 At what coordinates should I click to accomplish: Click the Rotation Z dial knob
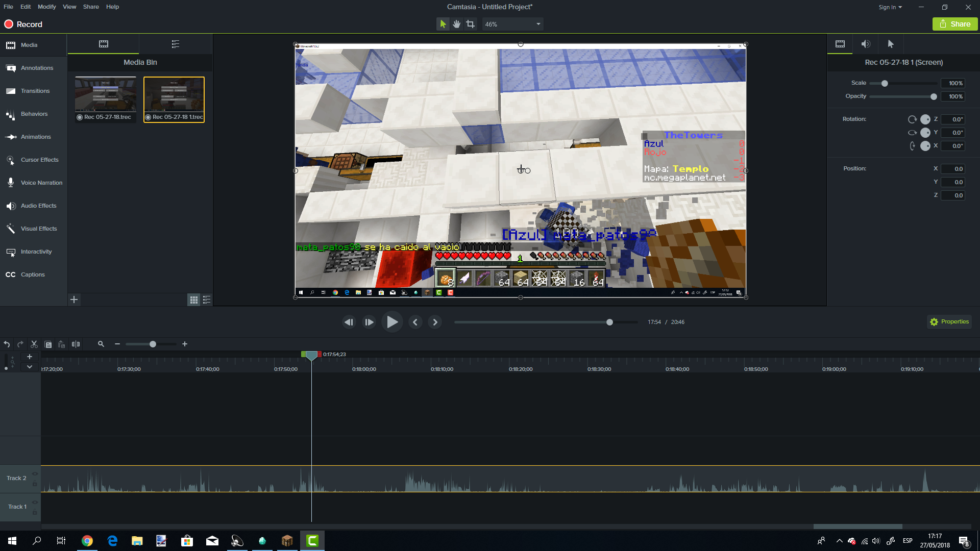(x=925, y=119)
